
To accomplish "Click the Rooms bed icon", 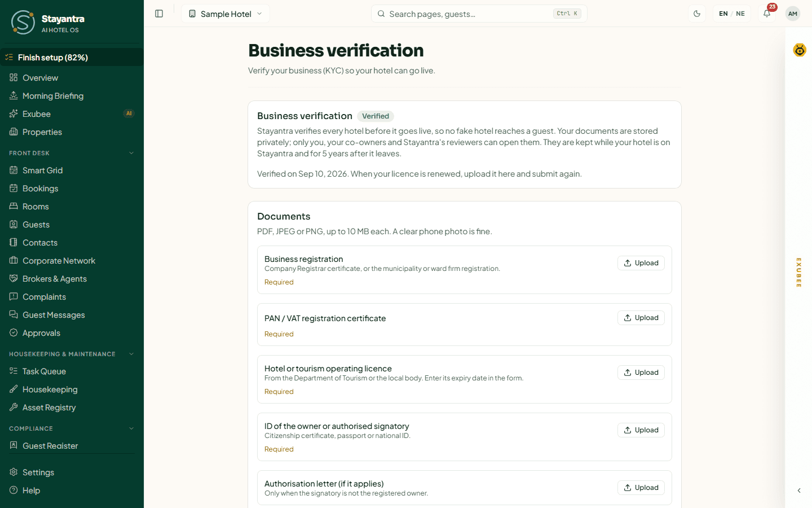I will click(14, 206).
